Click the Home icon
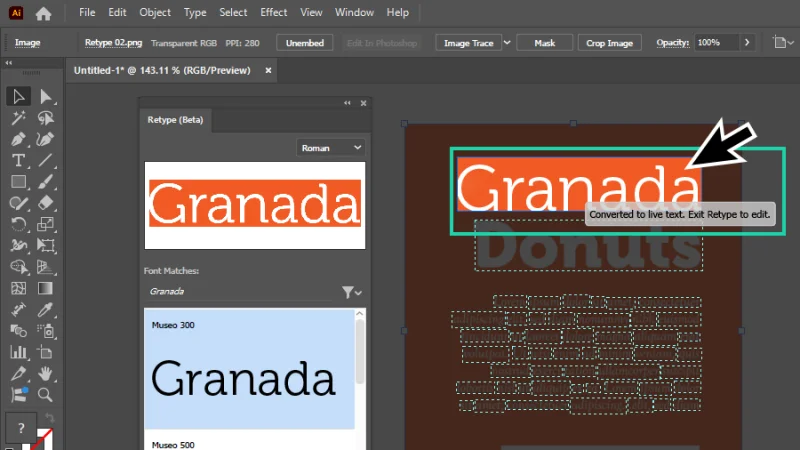Image resolution: width=800 pixels, height=450 pixels. coord(43,13)
